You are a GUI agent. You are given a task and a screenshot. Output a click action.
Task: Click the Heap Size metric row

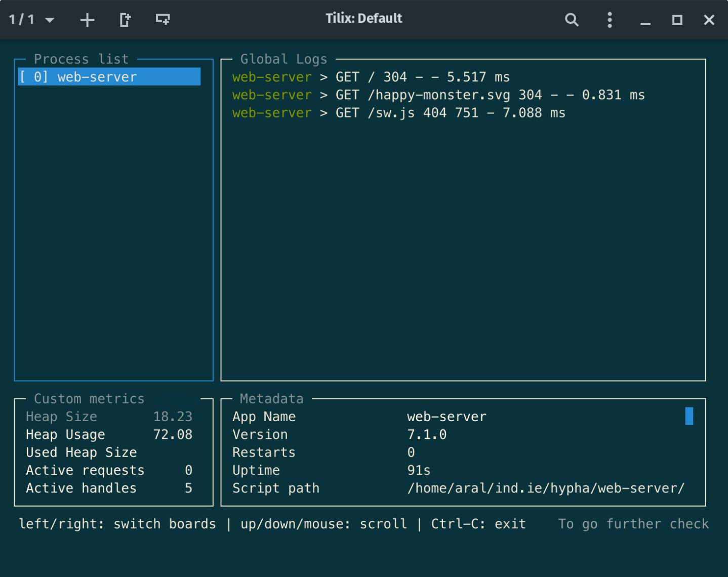tap(109, 417)
